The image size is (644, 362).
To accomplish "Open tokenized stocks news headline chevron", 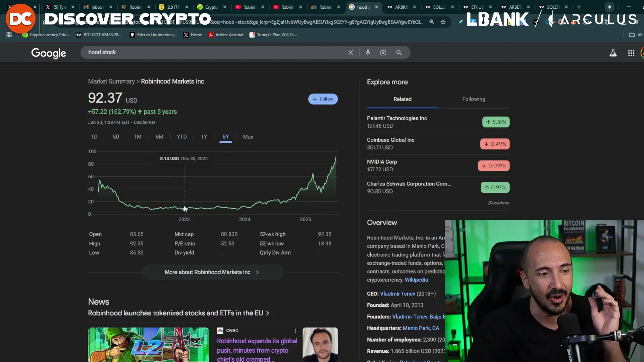I will 268,313.
